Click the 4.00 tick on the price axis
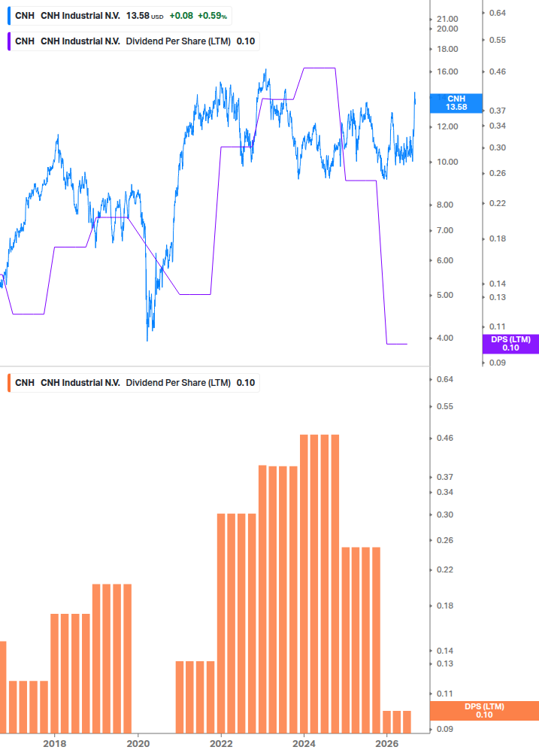The image size is (539, 756). click(x=445, y=338)
